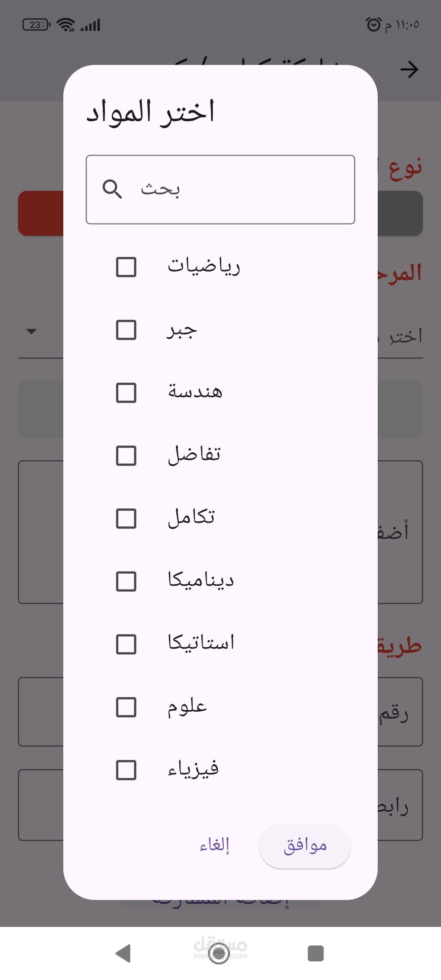
Task: Tap the search magnifier icon
Action: point(112,189)
